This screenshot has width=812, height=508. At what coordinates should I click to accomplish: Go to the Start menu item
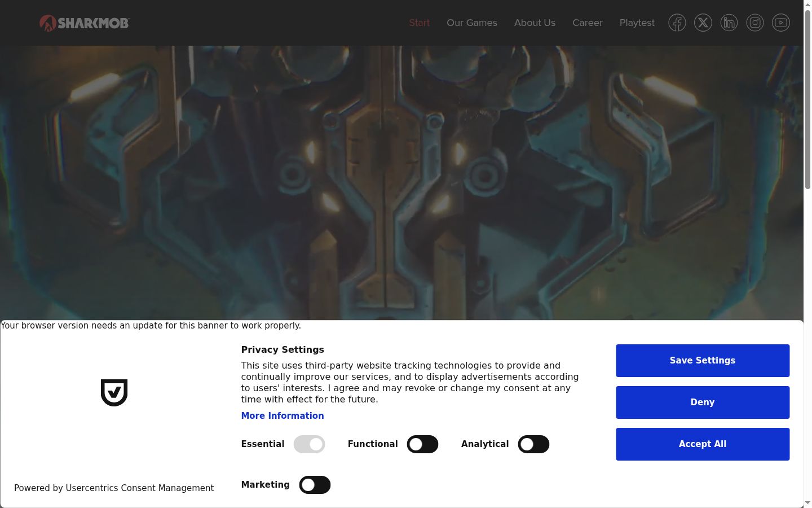click(x=420, y=23)
